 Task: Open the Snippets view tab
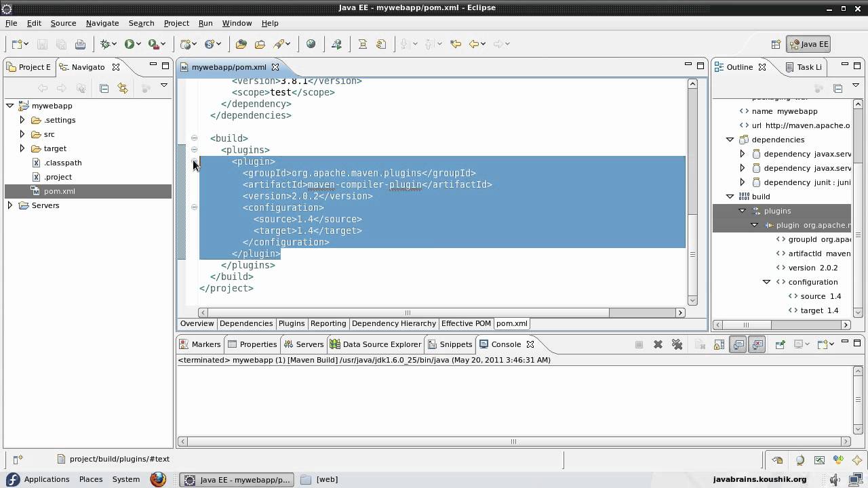[449, 344]
